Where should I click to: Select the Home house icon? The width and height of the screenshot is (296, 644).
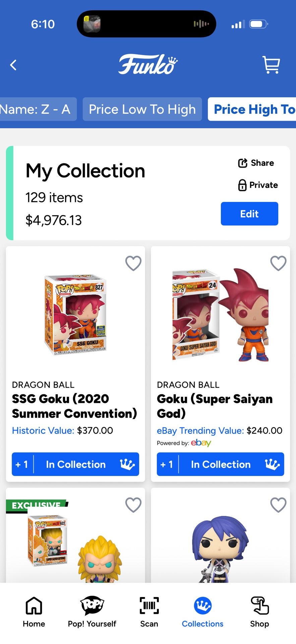click(x=34, y=606)
